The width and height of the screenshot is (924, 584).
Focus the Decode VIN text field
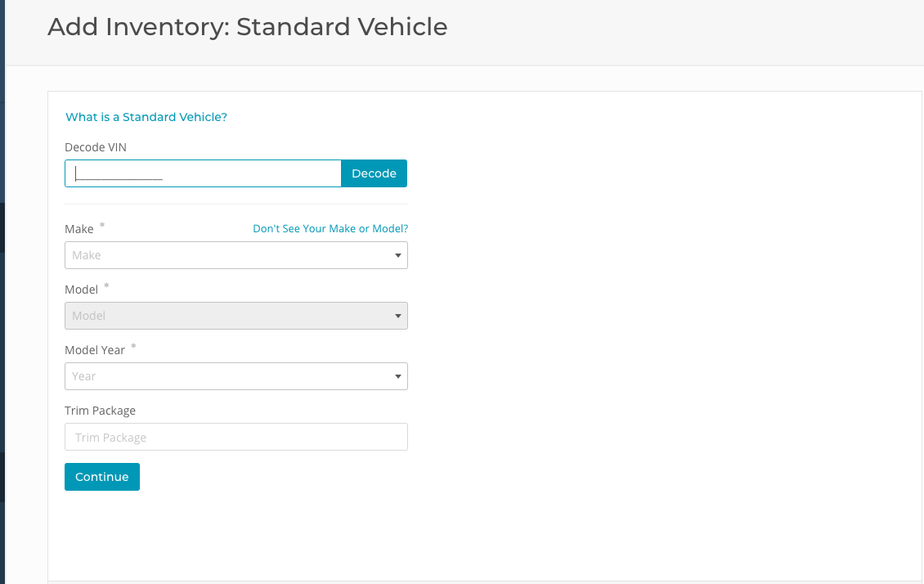point(203,173)
